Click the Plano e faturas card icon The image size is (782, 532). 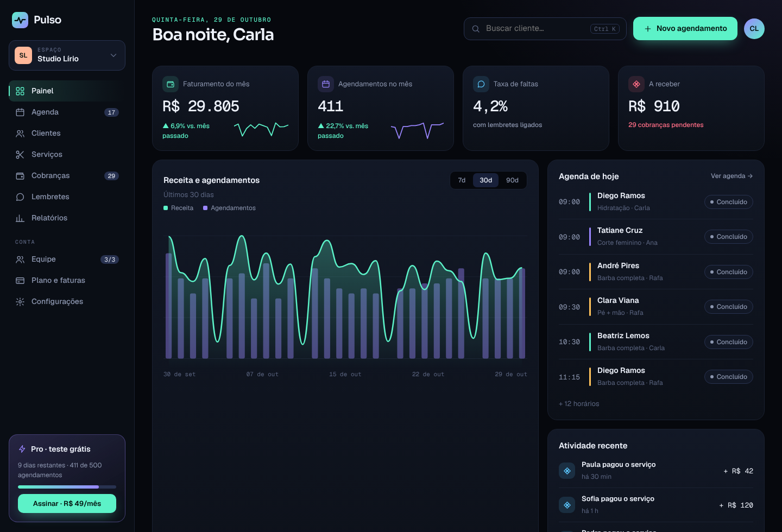click(x=20, y=281)
